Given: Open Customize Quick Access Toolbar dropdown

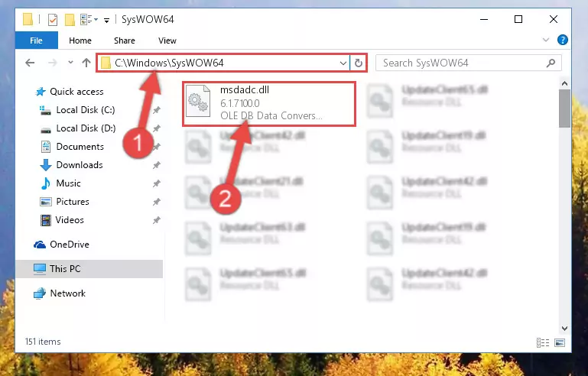Looking at the screenshot, I should 107,20.
